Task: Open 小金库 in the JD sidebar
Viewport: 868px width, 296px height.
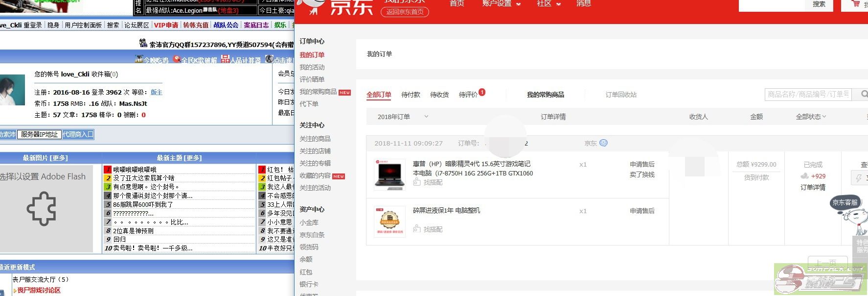Action: [309, 222]
